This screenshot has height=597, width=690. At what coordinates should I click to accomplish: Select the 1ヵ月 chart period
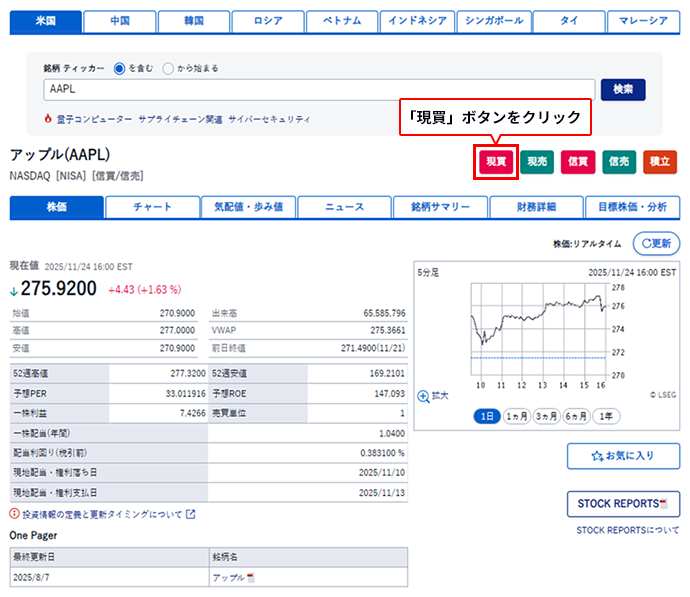coord(517,416)
